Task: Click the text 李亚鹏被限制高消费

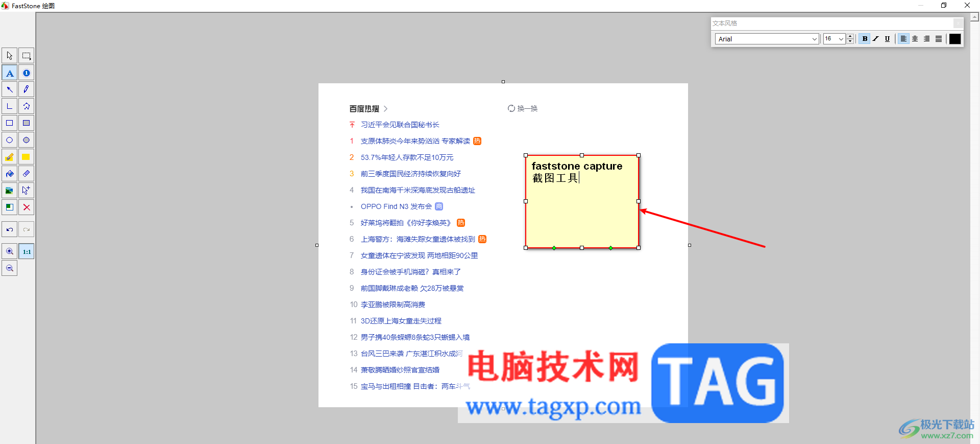Action: pos(393,305)
